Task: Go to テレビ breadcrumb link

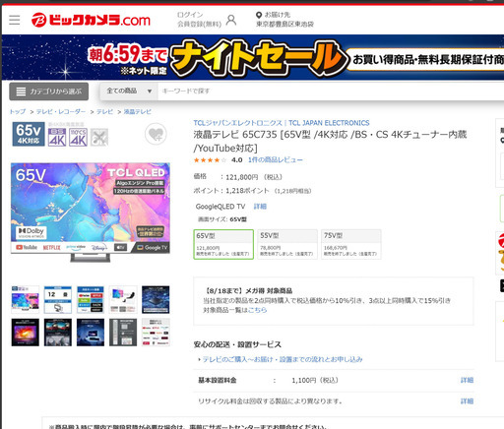Action: 104,111
